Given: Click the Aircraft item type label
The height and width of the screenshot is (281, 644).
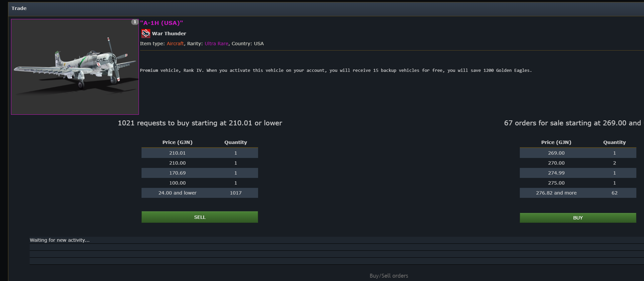Looking at the screenshot, I should [175, 44].
